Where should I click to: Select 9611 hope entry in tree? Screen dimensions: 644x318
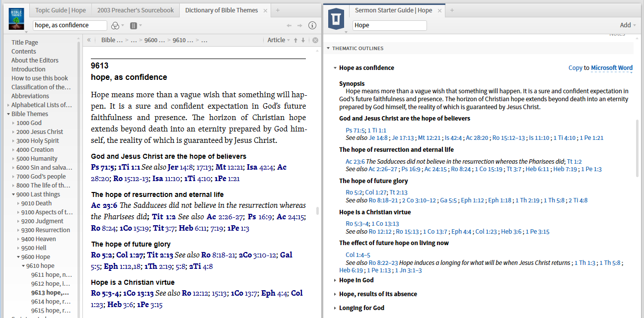(52, 275)
